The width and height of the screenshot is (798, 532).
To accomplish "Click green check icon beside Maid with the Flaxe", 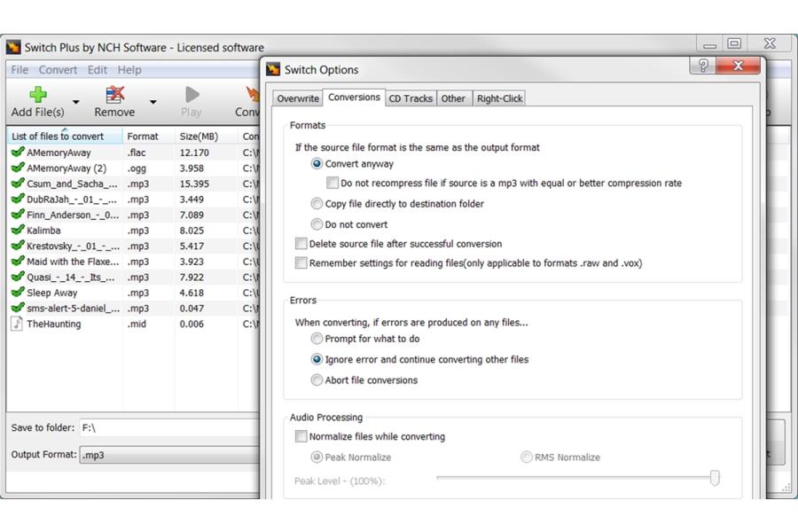I will click(18, 262).
